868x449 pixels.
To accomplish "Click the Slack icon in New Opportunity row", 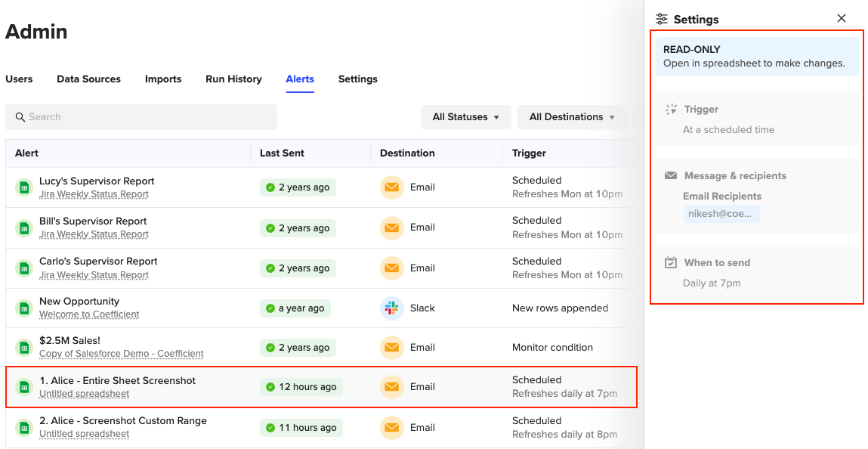I will click(x=391, y=308).
